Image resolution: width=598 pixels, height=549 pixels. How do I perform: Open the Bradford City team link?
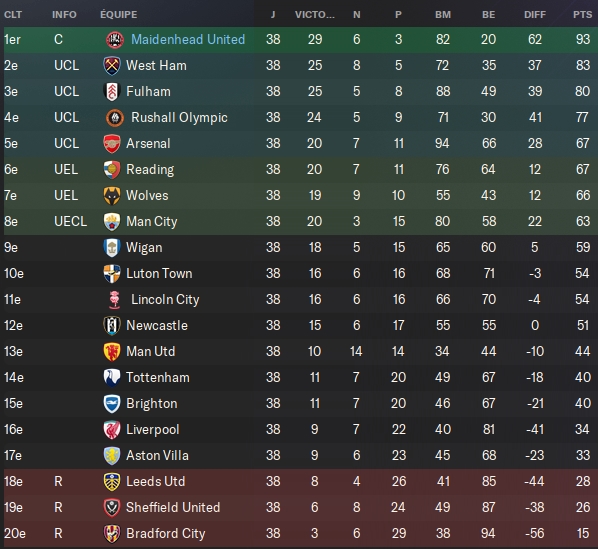(166, 533)
